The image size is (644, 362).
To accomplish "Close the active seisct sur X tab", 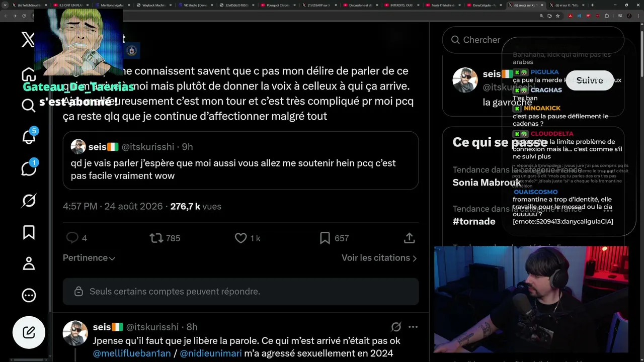I will 542,5.
